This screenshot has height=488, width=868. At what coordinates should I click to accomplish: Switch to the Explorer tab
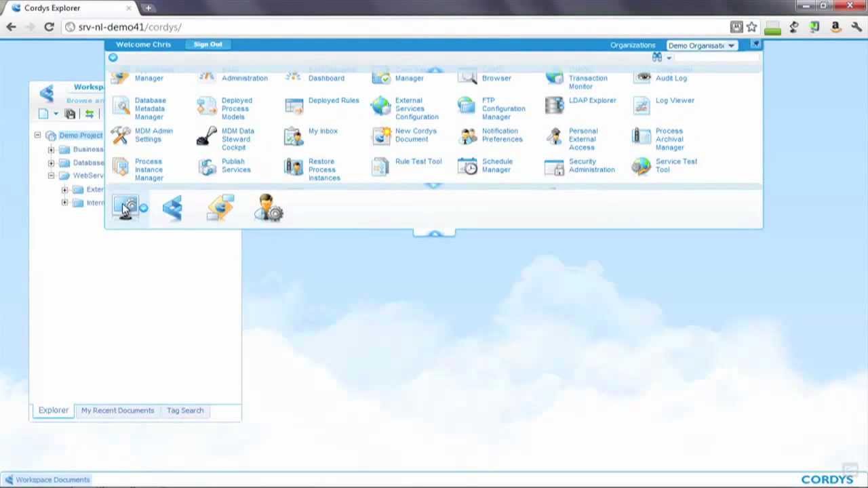point(54,410)
